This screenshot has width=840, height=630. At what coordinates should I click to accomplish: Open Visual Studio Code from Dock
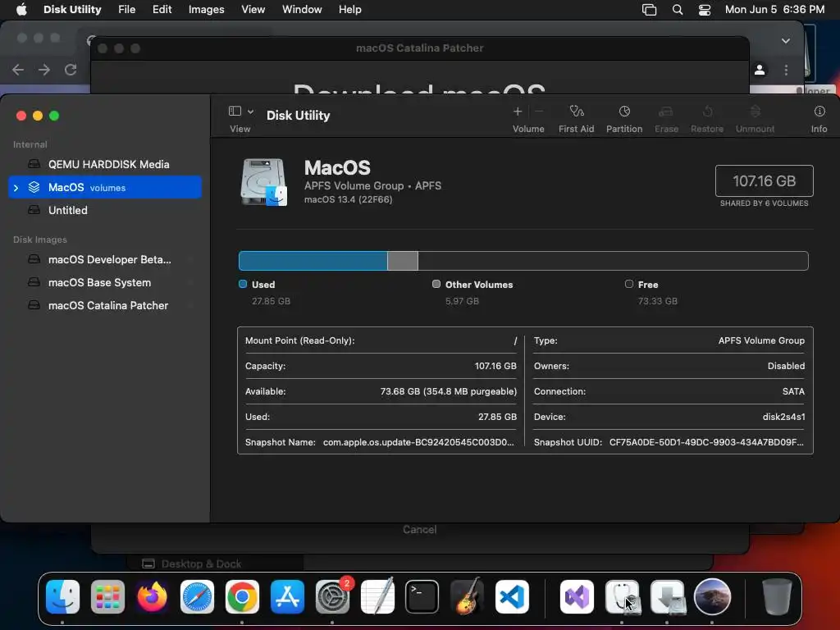coord(512,596)
